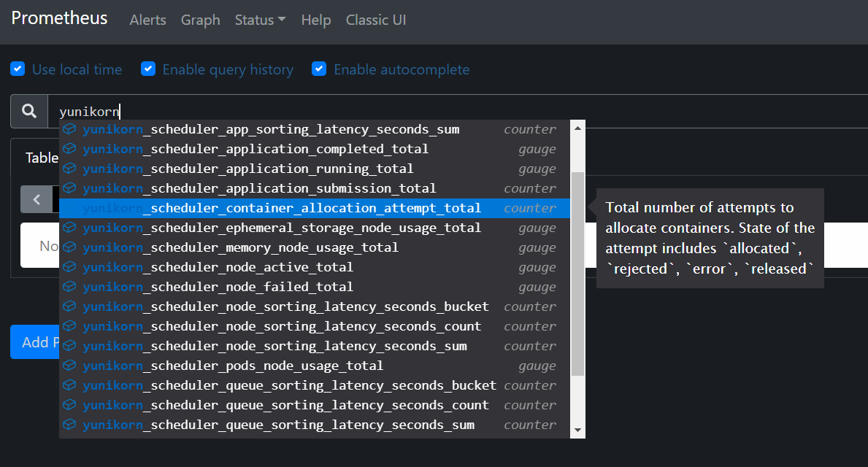Go to the Graph page

pos(200,20)
